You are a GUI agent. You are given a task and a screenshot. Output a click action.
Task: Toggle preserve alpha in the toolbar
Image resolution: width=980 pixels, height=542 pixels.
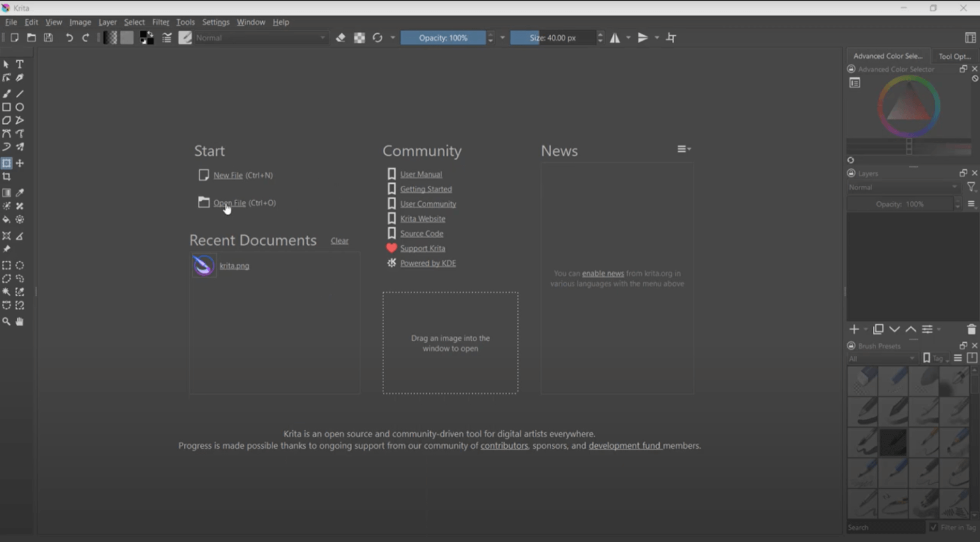coord(359,38)
